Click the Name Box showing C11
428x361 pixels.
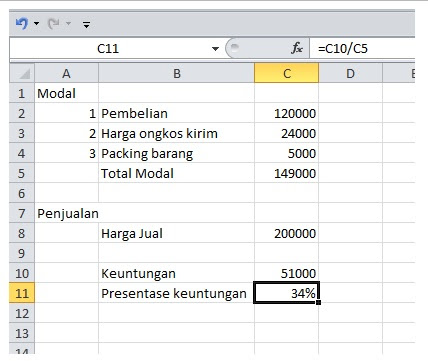(x=108, y=49)
